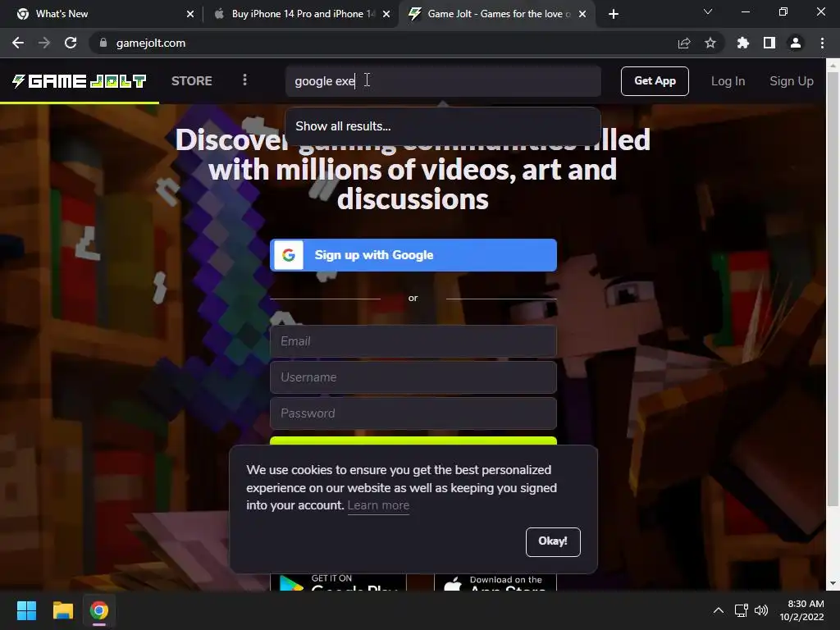Screen dimensions: 840x630
Task: Close the What's New tab
Action: pos(190,14)
